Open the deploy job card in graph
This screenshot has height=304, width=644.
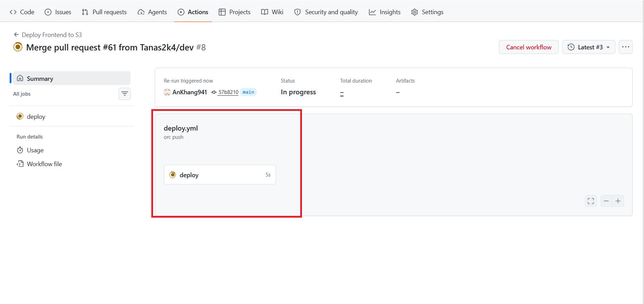tap(220, 174)
